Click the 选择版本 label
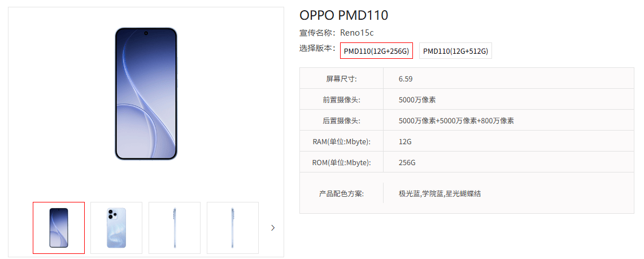This screenshot has width=644, height=259. [x=317, y=48]
